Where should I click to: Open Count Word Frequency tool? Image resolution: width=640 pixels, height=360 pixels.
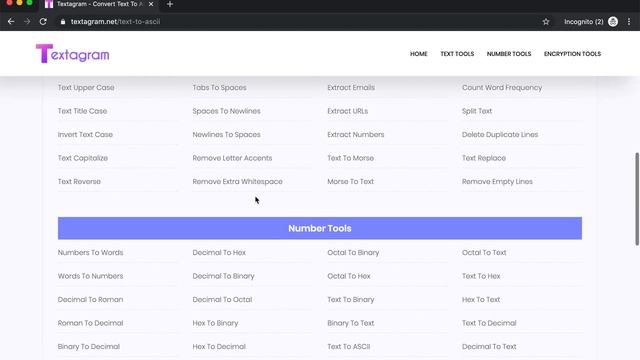(x=502, y=87)
